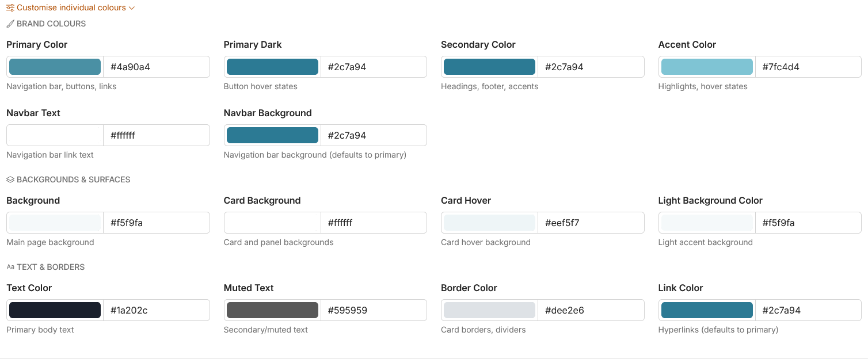Image resolution: width=868 pixels, height=359 pixels.
Task: Click the paintbrush icon beside BRAND COLOURS
Action: [9, 24]
